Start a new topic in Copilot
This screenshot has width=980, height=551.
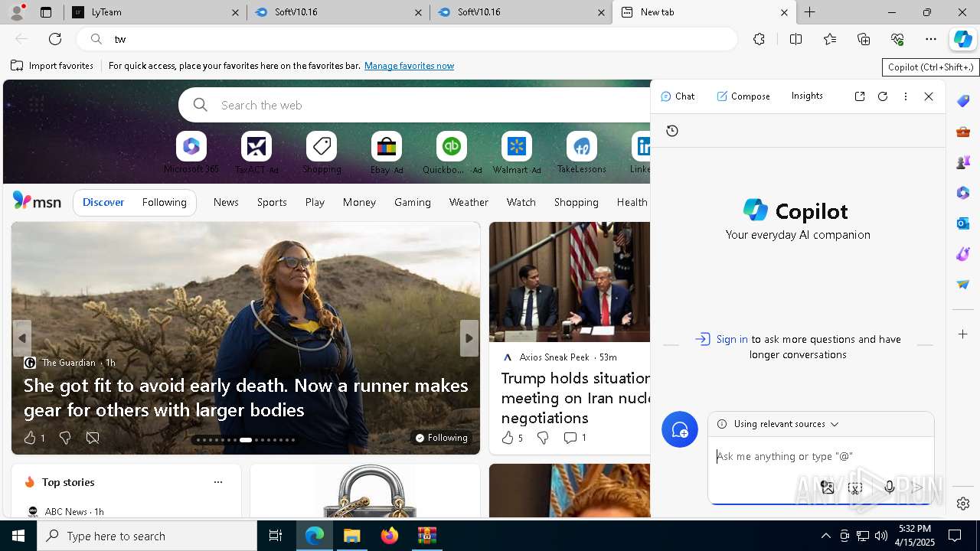point(680,430)
